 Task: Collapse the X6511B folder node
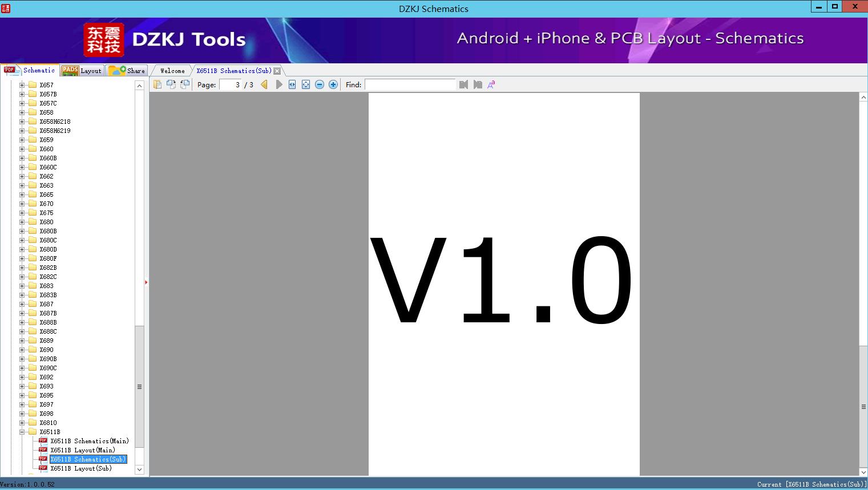22,432
